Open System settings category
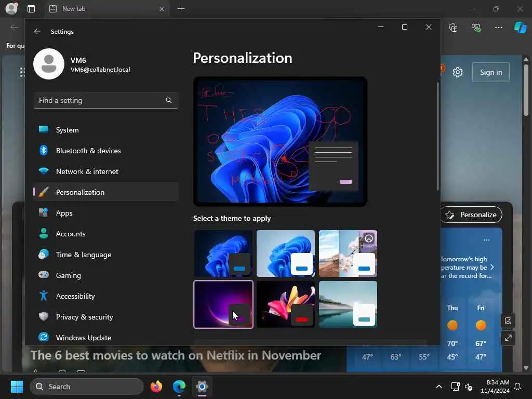The image size is (532, 399). pyautogui.click(x=106, y=130)
